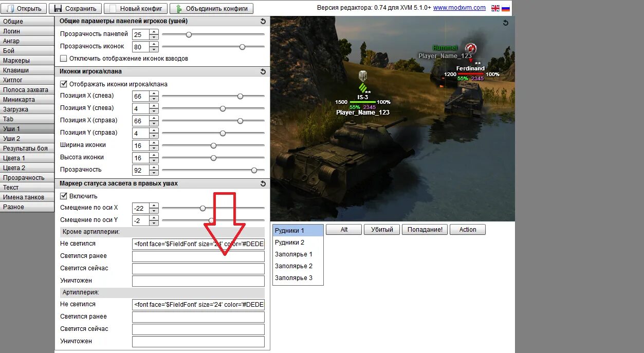Click the Прозрачность панелей number field
The image size is (644, 353).
(x=141, y=34)
